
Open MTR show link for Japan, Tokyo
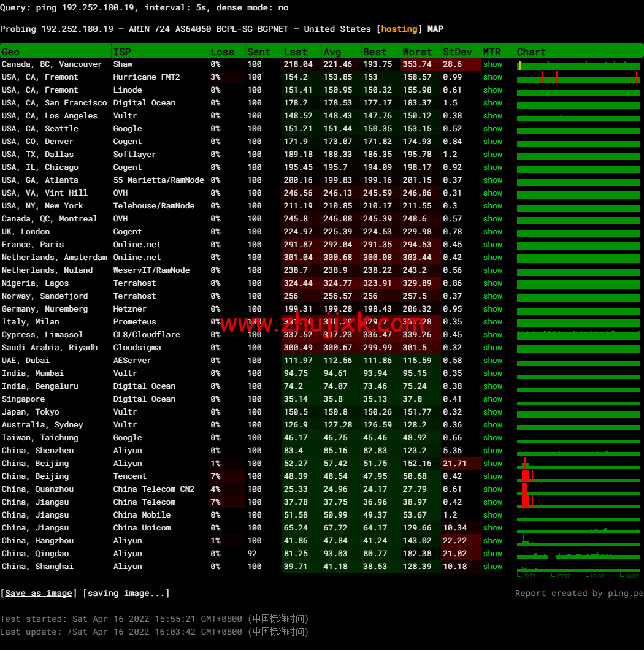tap(492, 412)
